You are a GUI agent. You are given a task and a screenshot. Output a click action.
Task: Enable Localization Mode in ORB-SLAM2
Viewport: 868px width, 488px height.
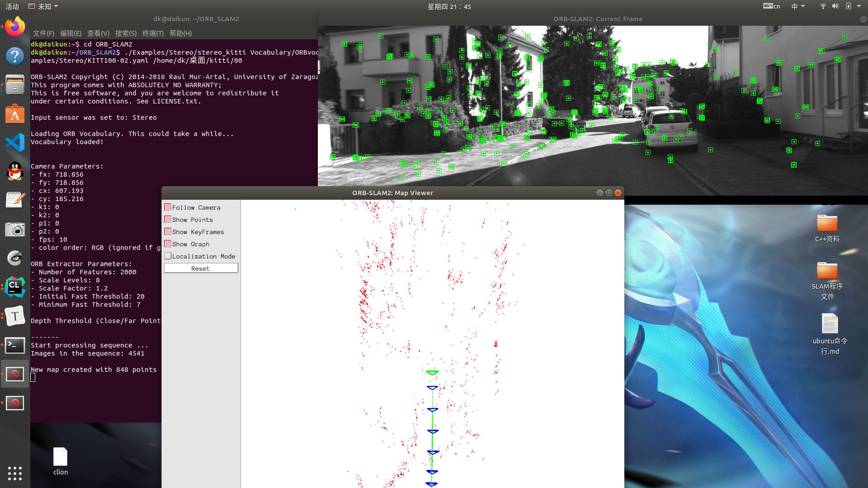(x=168, y=256)
